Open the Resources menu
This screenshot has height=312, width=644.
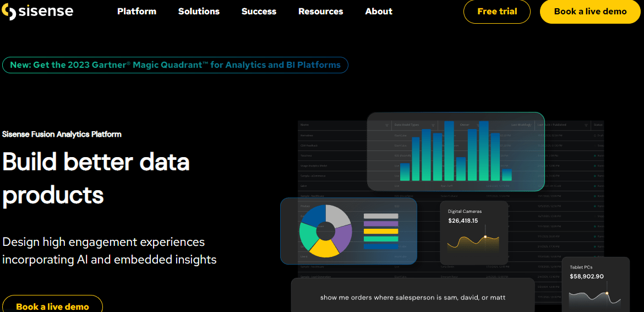(321, 12)
